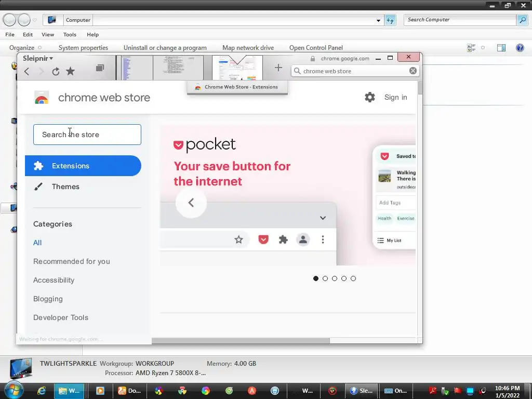The height and width of the screenshot is (399, 532).
Task: Click Sign in on the web store
Action: pyautogui.click(x=395, y=97)
